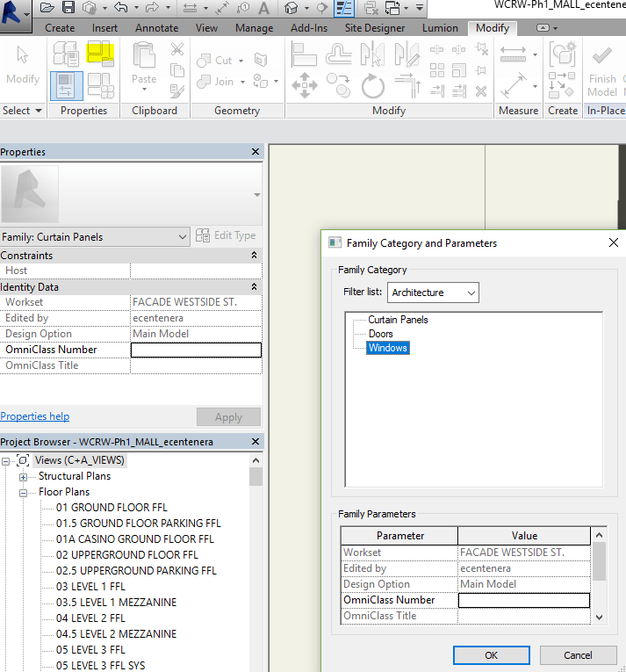The image size is (626, 672).
Task: Open the Family: Curtain Panels dropdown
Action: click(x=95, y=236)
